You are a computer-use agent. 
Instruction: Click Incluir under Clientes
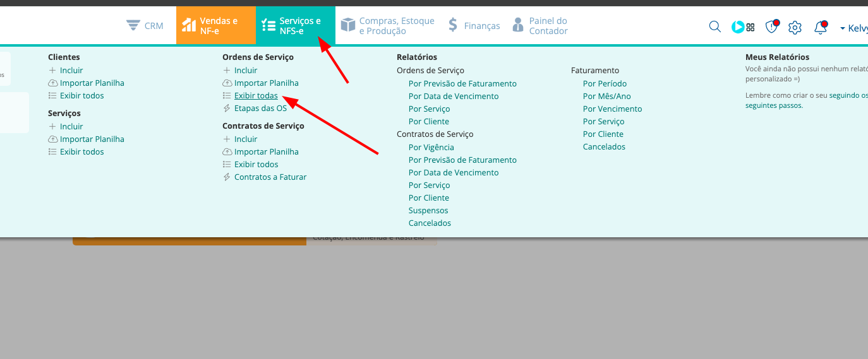(x=71, y=71)
